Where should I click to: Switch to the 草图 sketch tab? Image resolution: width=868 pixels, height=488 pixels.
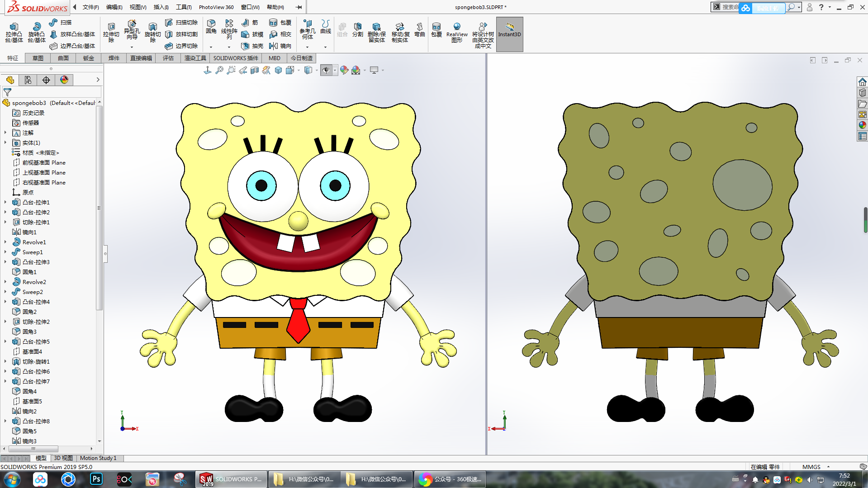tap(38, 58)
